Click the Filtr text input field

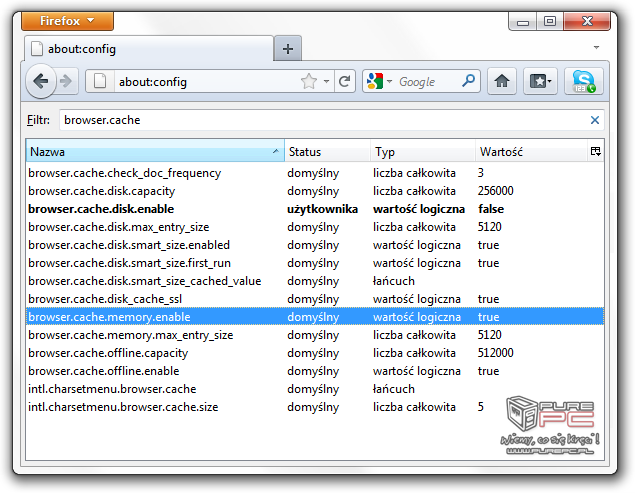click(x=320, y=120)
